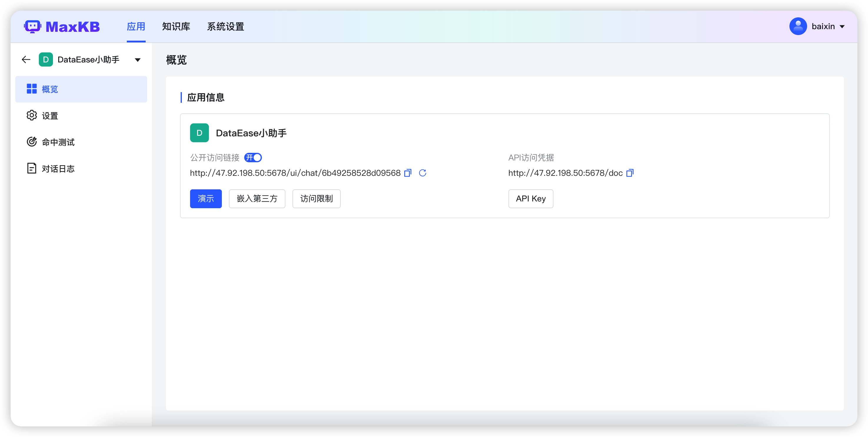Open the 知识库 tab

pos(176,26)
